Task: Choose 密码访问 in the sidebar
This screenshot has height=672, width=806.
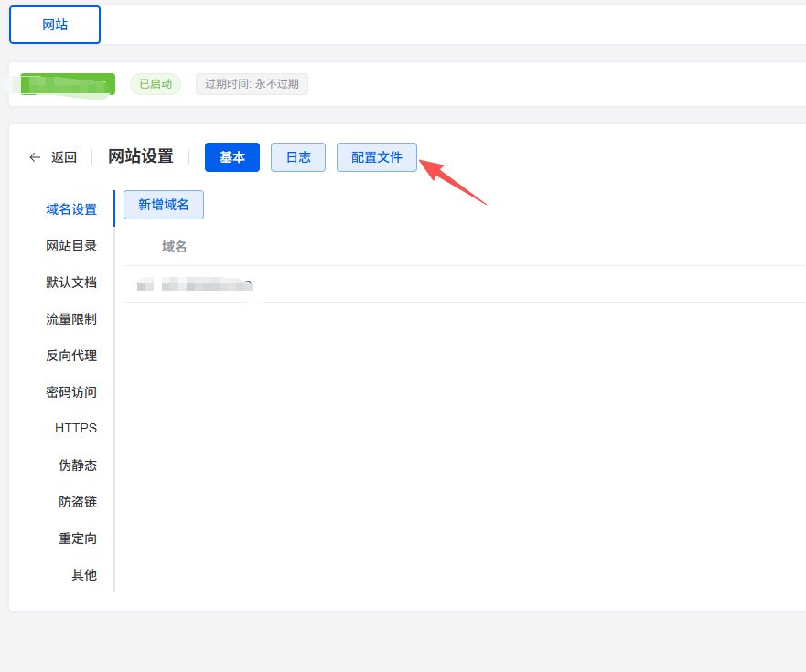Action: click(71, 392)
